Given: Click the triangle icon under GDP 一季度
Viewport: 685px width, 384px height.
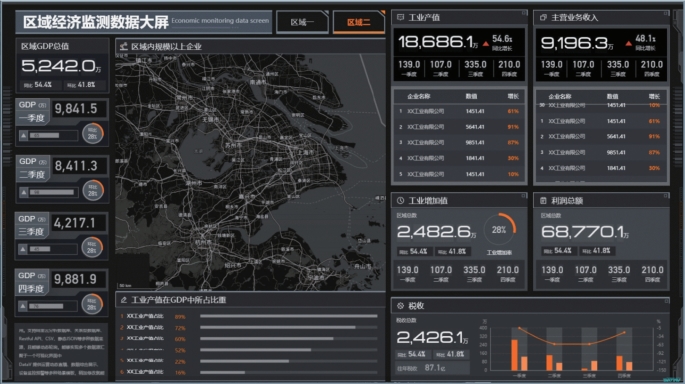Looking at the screenshot, I should [24, 135].
